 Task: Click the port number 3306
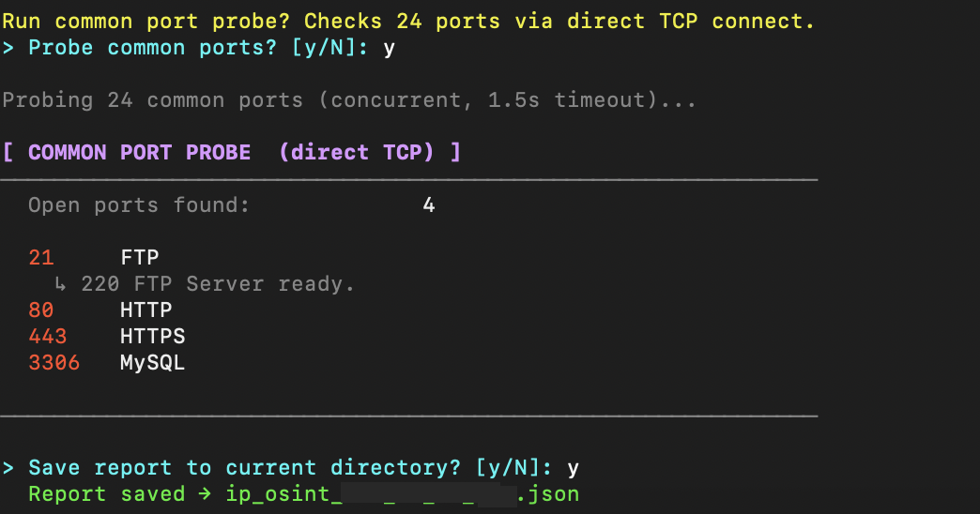(54, 362)
